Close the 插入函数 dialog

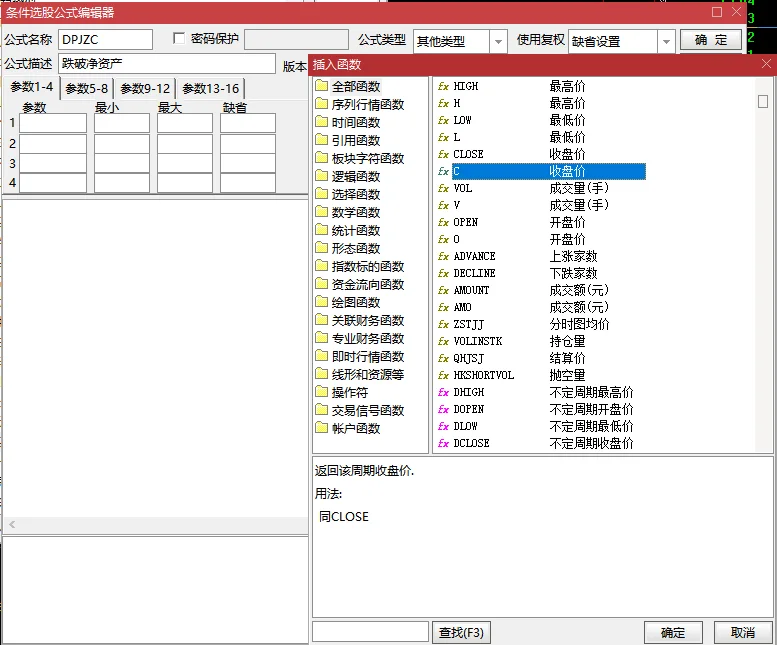click(766, 64)
